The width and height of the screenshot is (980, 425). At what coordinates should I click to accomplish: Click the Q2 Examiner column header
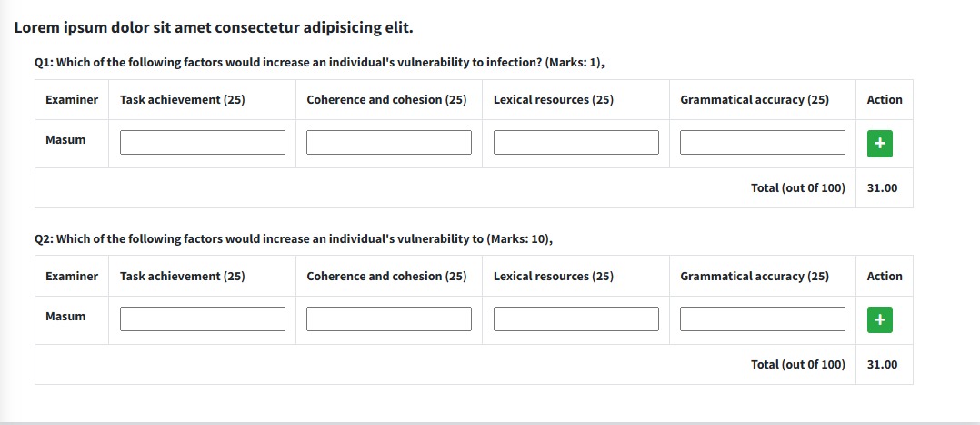72,277
